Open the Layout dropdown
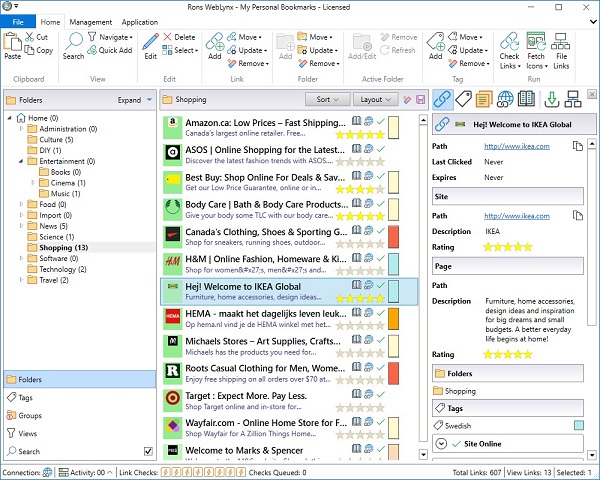This screenshot has width=600, height=480. [375, 100]
